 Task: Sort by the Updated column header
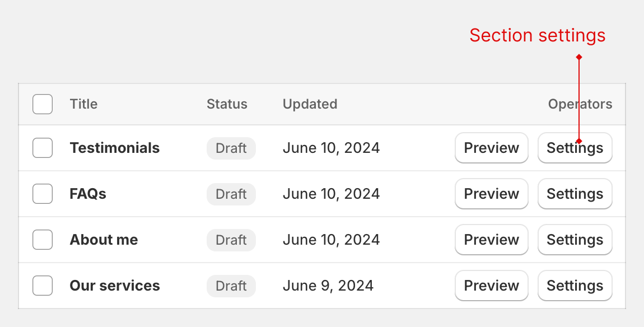coord(310,104)
